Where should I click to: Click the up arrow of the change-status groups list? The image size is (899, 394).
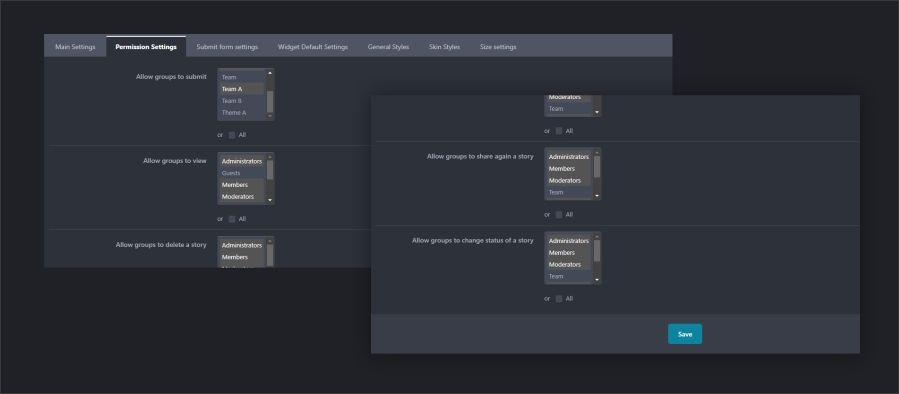[597, 236]
